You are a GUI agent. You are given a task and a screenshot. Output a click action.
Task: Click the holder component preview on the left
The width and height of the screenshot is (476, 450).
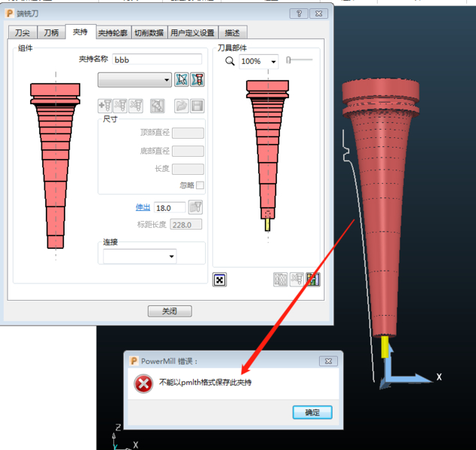(x=56, y=166)
